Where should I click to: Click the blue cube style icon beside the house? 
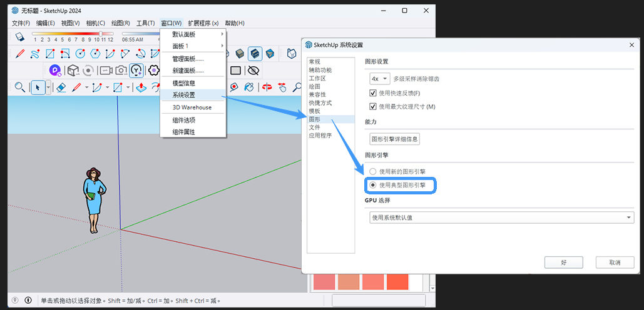tap(270, 54)
